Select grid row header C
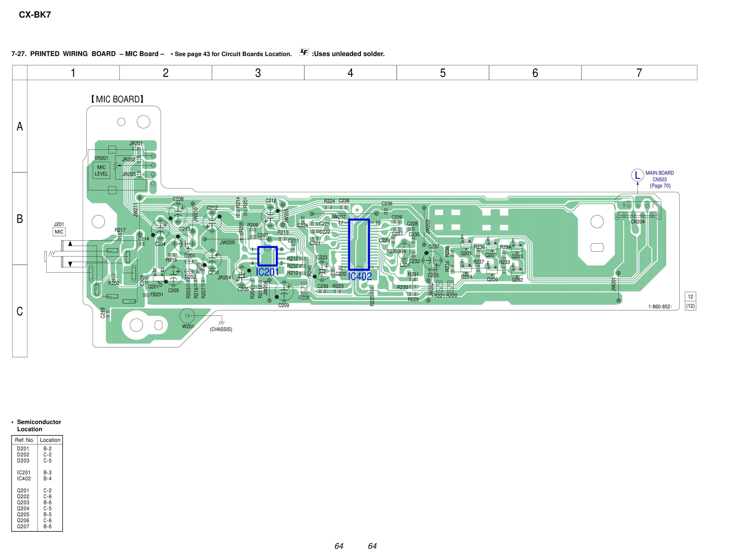This screenshot has width=745, height=560. pyautogui.click(x=20, y=311)
